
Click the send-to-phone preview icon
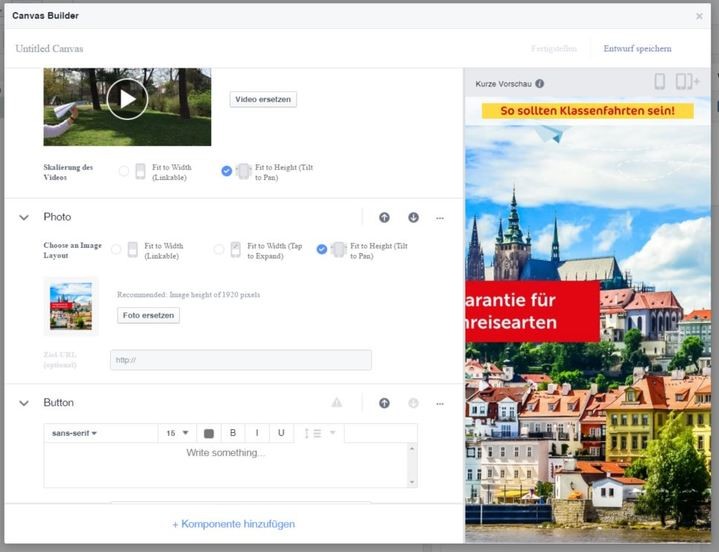point(687,82)
